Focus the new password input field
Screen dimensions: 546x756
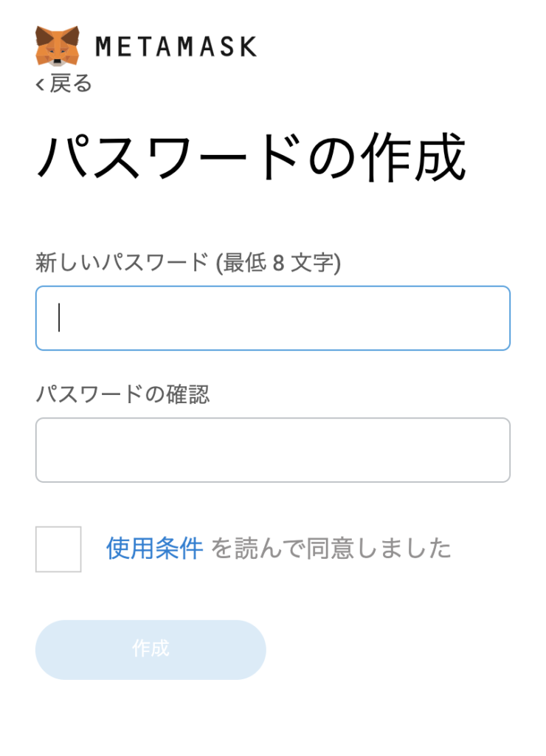273,318
